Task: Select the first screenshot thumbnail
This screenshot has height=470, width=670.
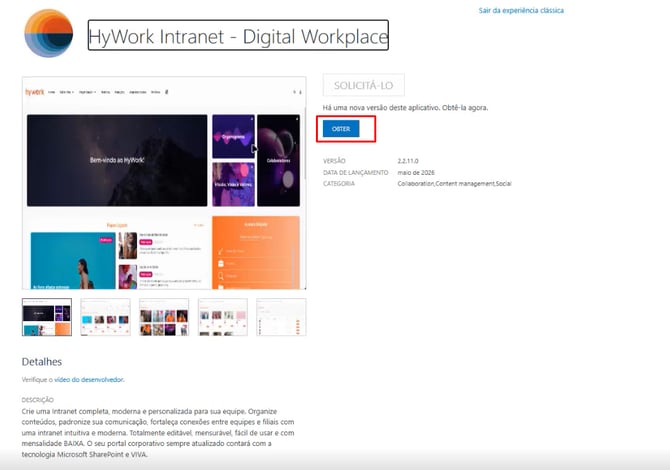Action: pyautogui.click(x=47, y=317)
